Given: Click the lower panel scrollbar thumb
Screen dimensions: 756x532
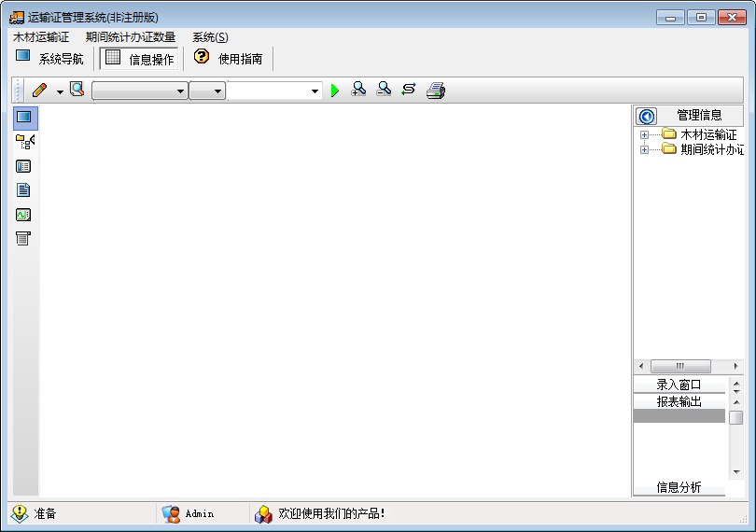Looking at the screenshot, I should click(x=736, y=417).
